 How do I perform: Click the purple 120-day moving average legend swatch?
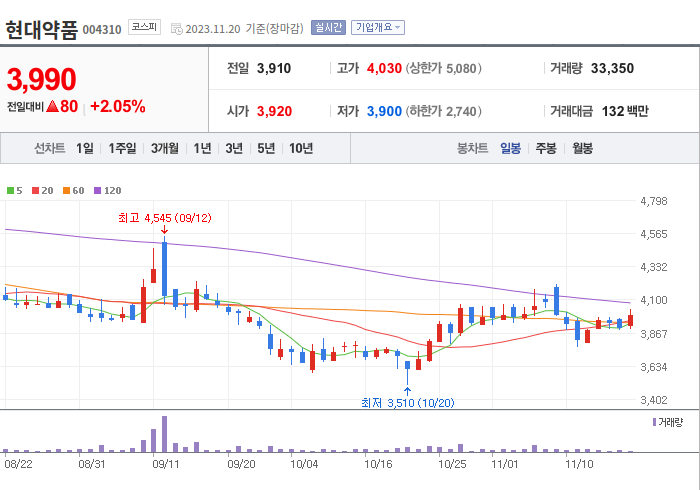(x=97, y=191)
